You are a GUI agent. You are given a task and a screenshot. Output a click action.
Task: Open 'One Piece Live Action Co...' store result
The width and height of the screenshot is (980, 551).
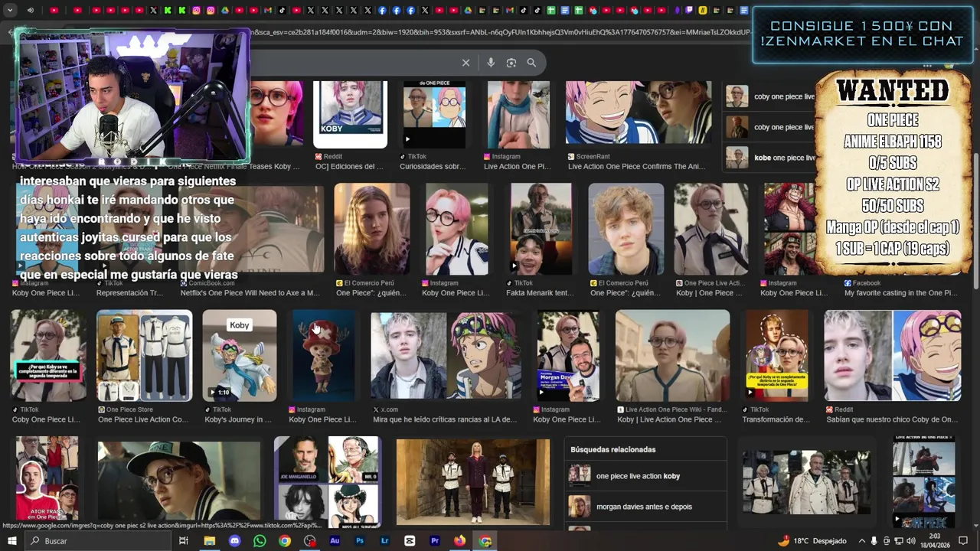(x=143, y=419)
